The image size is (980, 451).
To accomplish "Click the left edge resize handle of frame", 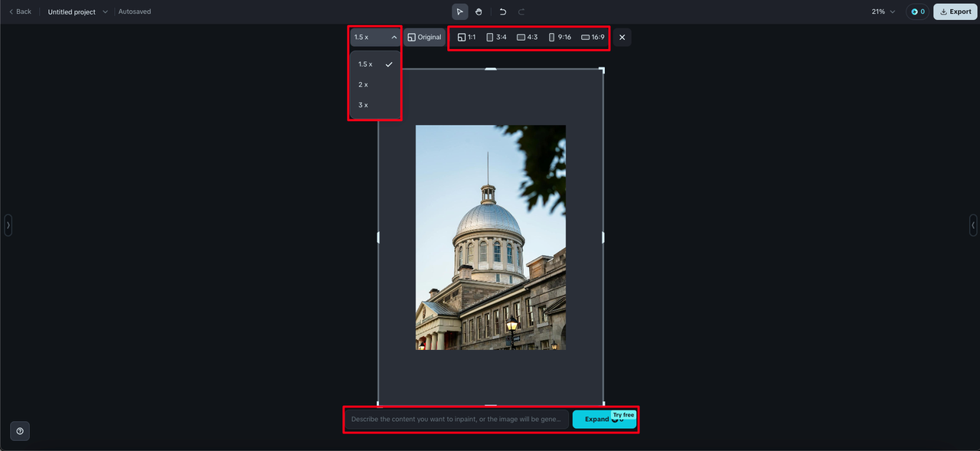I will [378, 237].
